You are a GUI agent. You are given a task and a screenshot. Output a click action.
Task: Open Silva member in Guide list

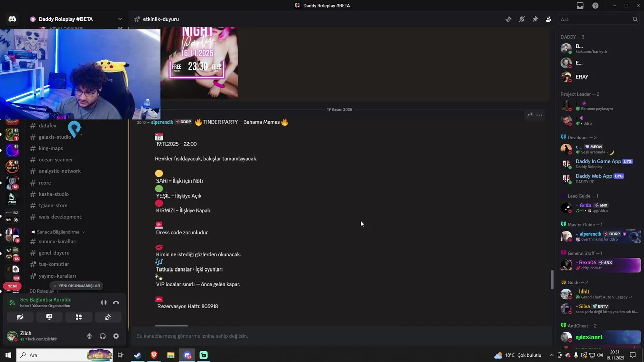(x=601, y=308)
